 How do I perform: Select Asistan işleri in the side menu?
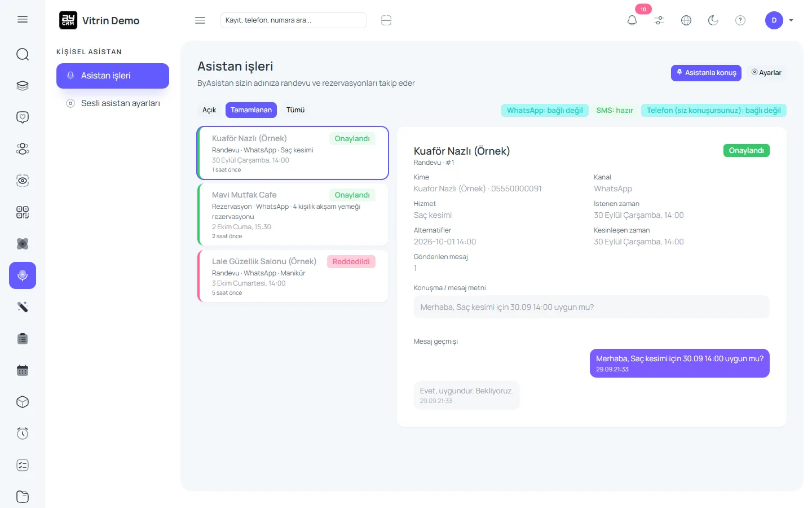tap(113, 76)
